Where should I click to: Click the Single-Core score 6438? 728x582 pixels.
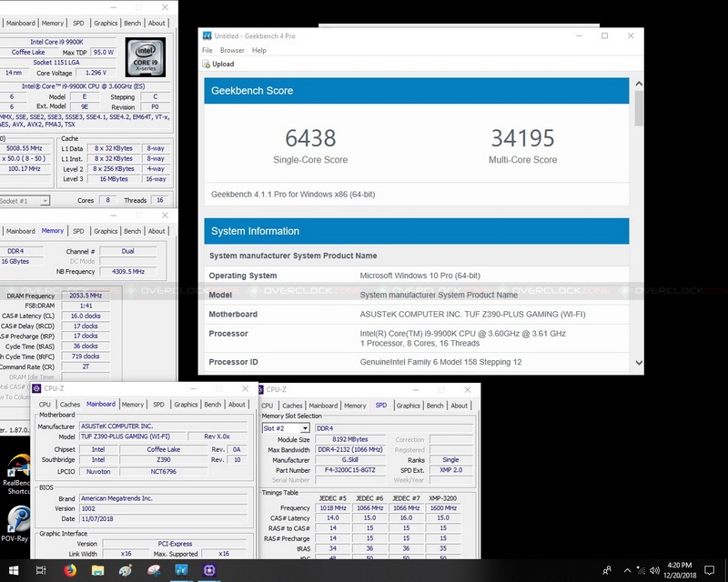coord(310,138)
